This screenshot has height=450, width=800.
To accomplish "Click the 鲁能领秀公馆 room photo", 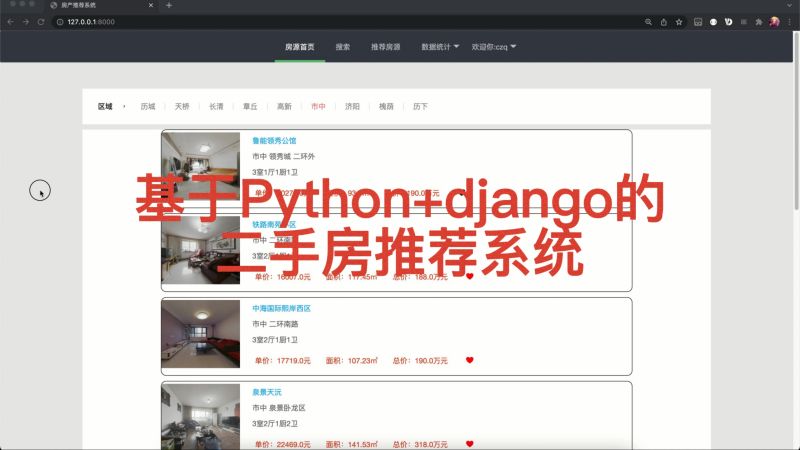I will pyautogui.click(x=201, y=166).
